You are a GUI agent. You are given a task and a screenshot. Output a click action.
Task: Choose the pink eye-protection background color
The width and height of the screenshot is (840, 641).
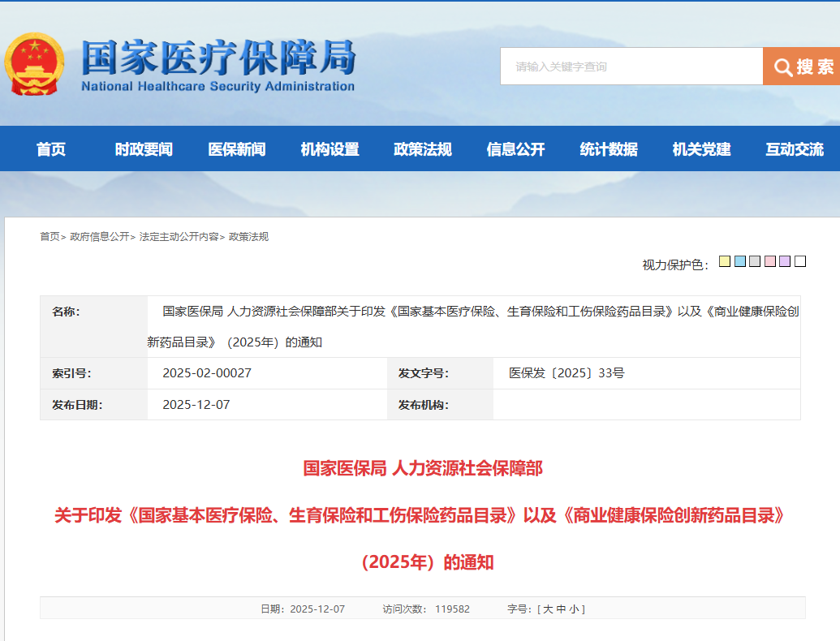(770, 261)
